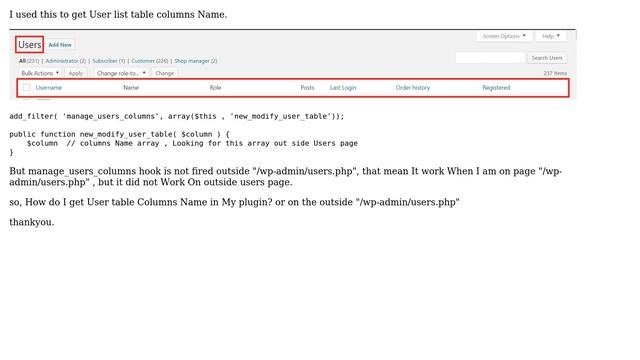Sort by the Last Login column

[343, 88]
